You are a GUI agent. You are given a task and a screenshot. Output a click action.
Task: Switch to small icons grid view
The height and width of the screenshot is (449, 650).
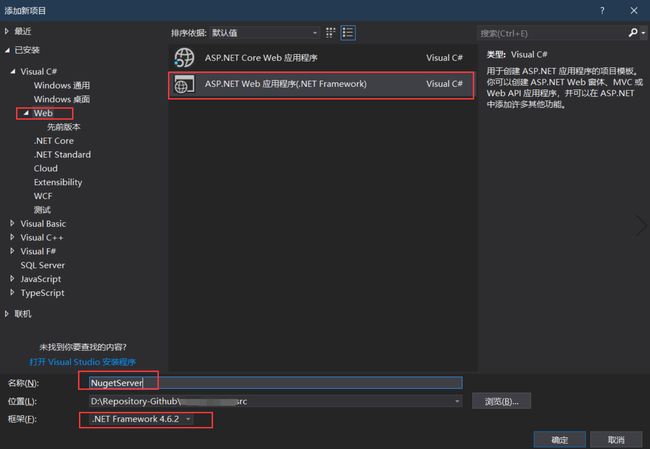pyautogui.click(x=330, y=33)
